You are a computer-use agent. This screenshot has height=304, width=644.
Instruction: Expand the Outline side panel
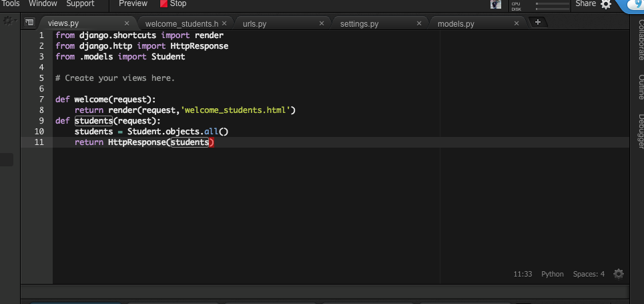click(639, 87)
